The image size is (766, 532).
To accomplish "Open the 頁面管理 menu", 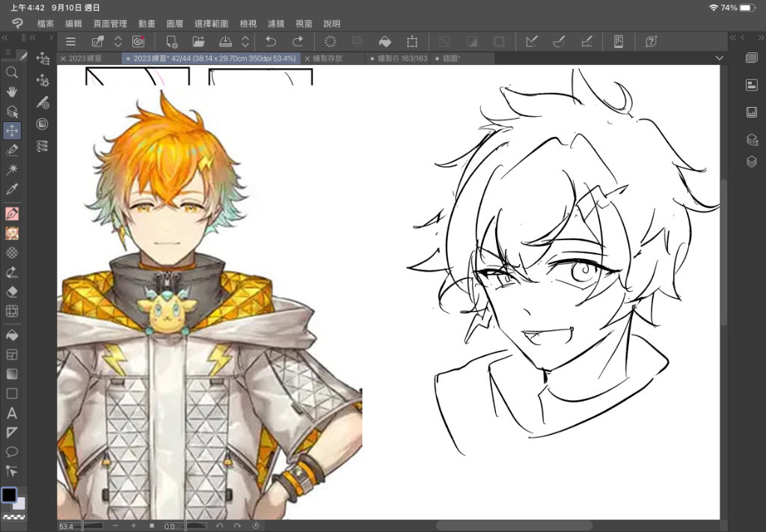I will [x=111, y=23].
